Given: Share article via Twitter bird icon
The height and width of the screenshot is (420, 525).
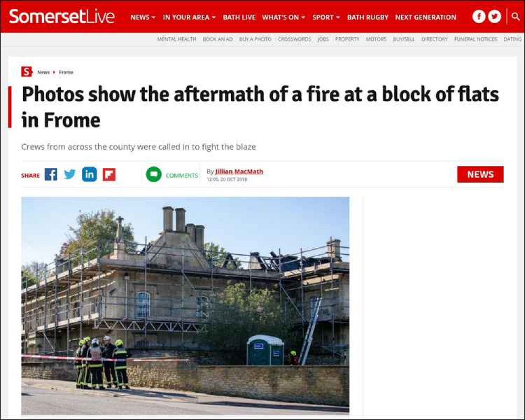Looking at the screenshot, I should click(x=70, y=174).
